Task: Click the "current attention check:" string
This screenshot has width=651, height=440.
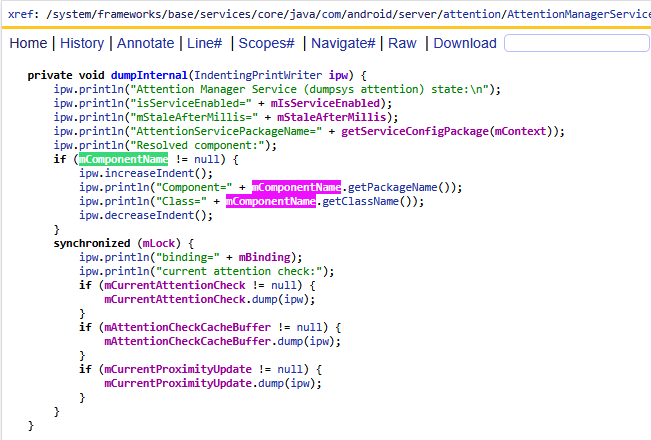Action: click(239, 271)
